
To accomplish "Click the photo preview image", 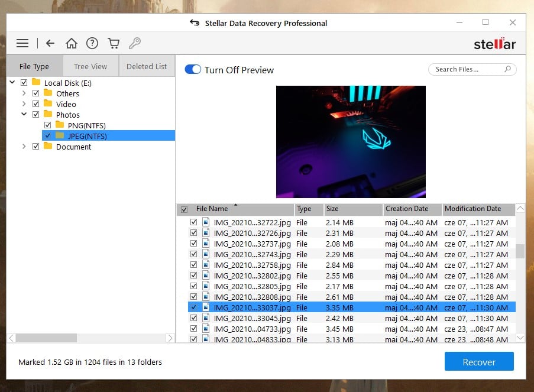I will coord(351,142).
